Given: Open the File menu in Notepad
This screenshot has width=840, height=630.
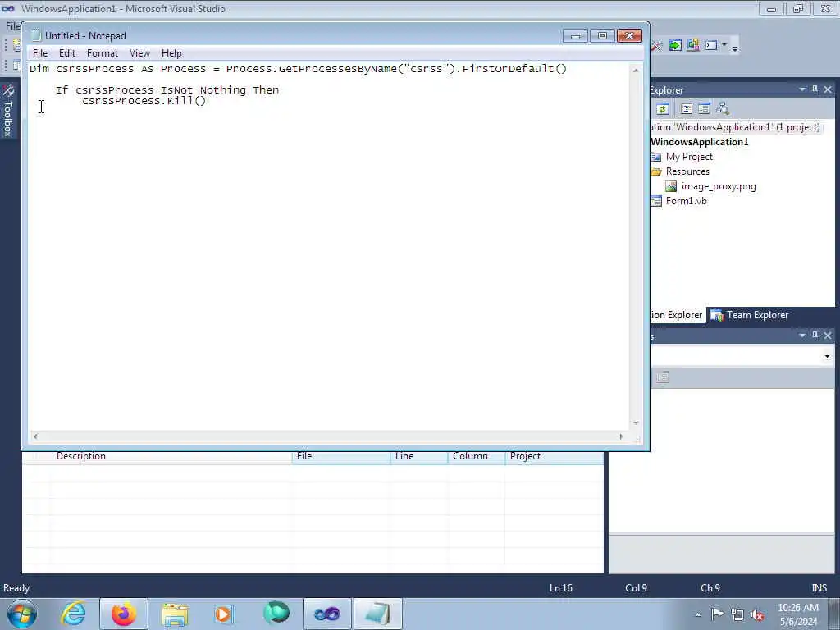Looking at the screenshot, I should click(39, 53).
